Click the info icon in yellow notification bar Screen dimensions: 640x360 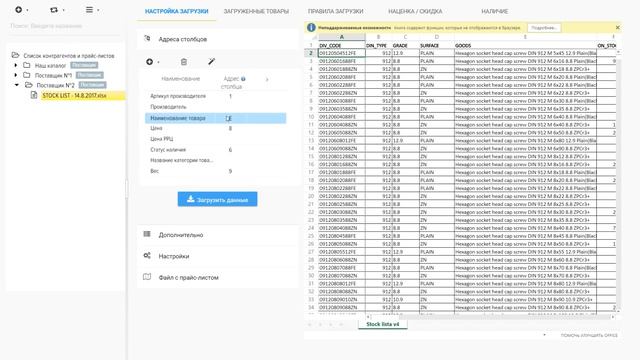311,27
